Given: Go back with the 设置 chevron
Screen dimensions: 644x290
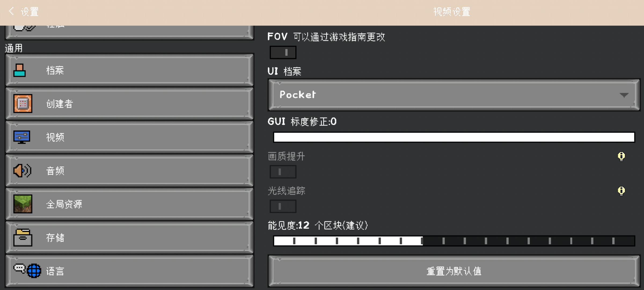Looking at the screenshot, I should (11, 11).
